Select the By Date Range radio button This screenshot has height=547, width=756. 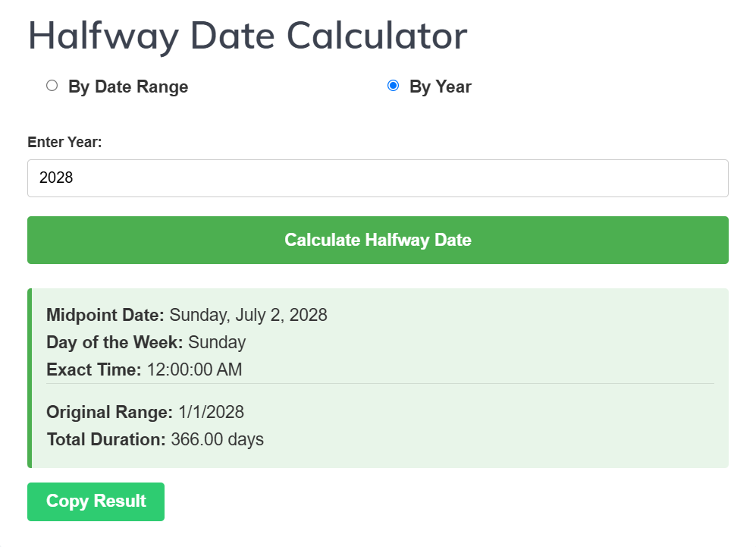pos(52,86)
